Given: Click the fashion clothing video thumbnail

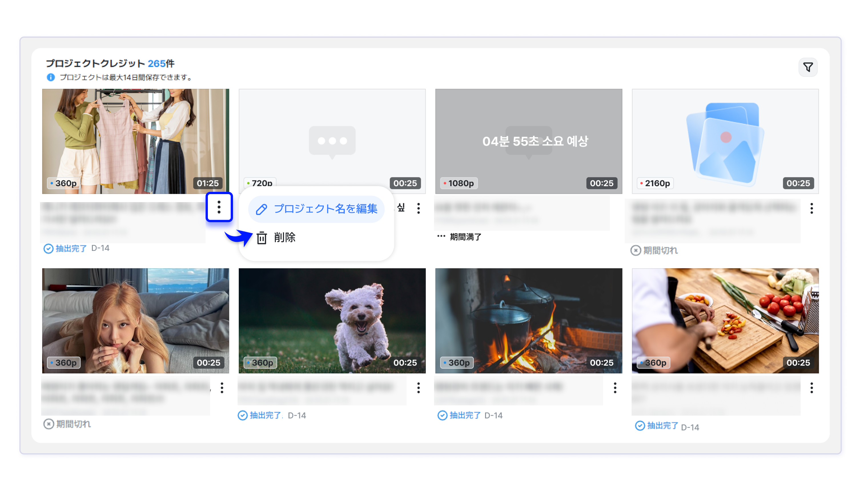Looking at the screenshot, I should 136,141.
